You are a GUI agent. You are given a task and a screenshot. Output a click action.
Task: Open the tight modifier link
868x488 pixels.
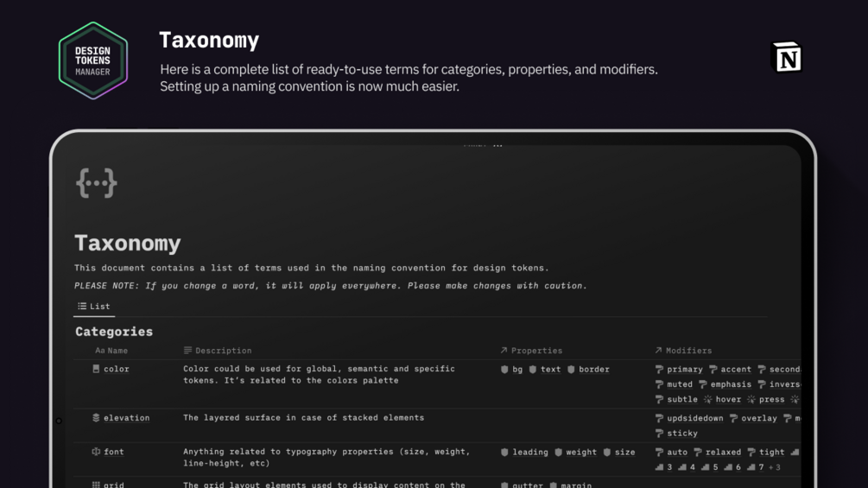tap(771, 452)
